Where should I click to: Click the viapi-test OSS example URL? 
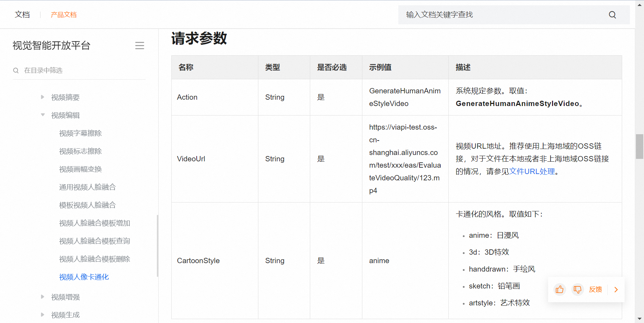tap(405, 159)
